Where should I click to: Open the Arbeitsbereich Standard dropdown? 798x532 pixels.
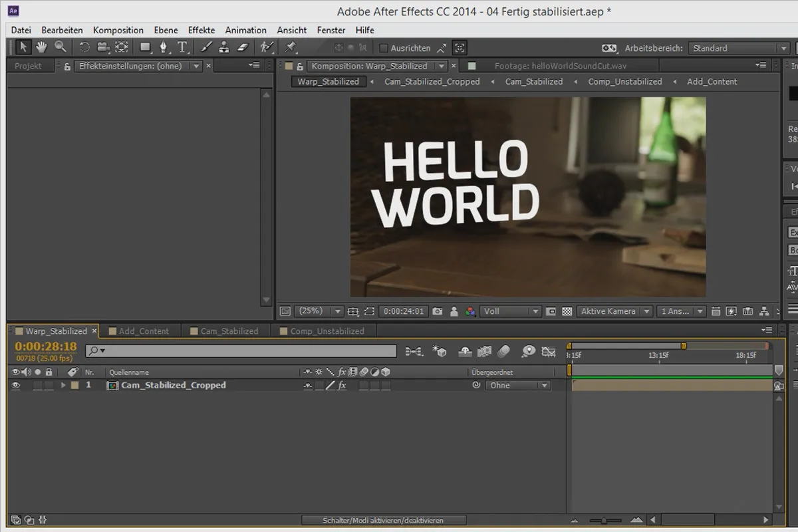coord(739,48)
